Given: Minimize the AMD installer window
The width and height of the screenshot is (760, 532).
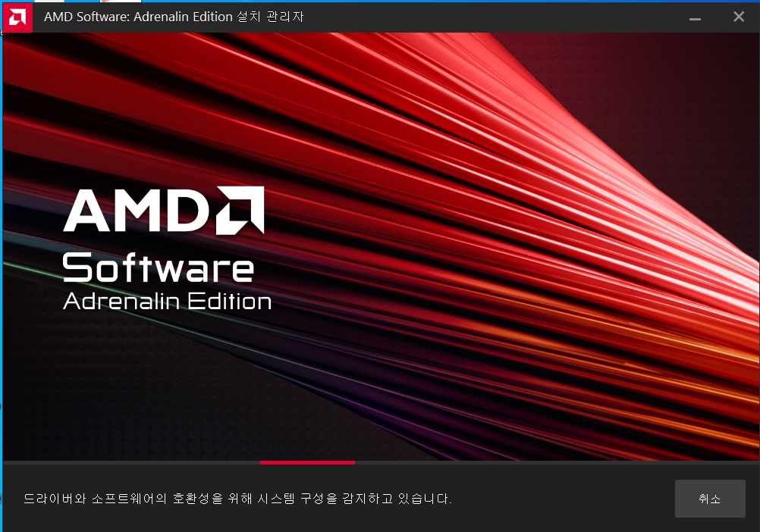Looking at the screenshot, I should coord(696,17).
